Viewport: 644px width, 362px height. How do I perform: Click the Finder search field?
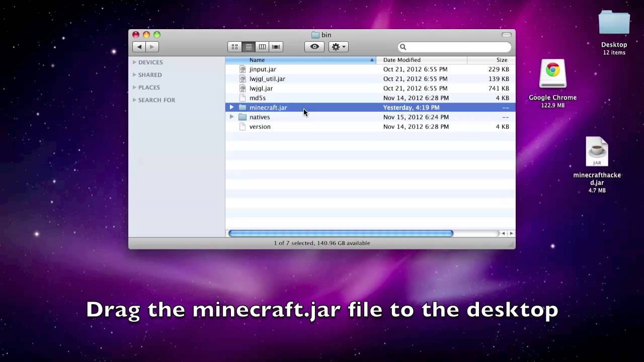454,47
